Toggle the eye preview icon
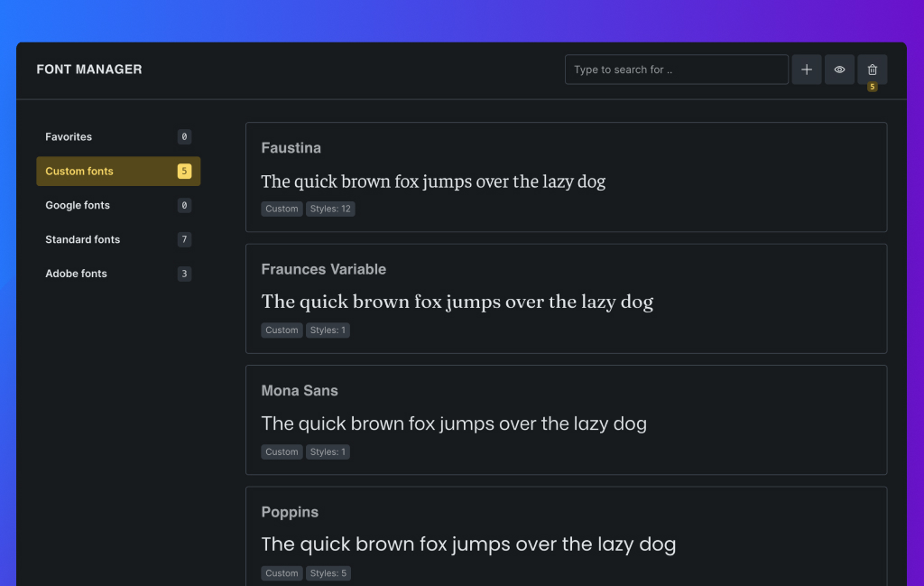 839,70
